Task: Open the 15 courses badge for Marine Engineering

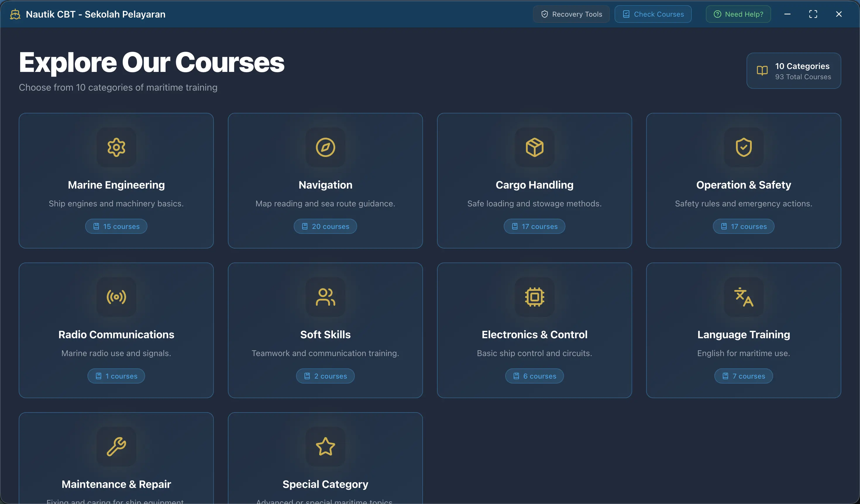Action: point(116,227)
